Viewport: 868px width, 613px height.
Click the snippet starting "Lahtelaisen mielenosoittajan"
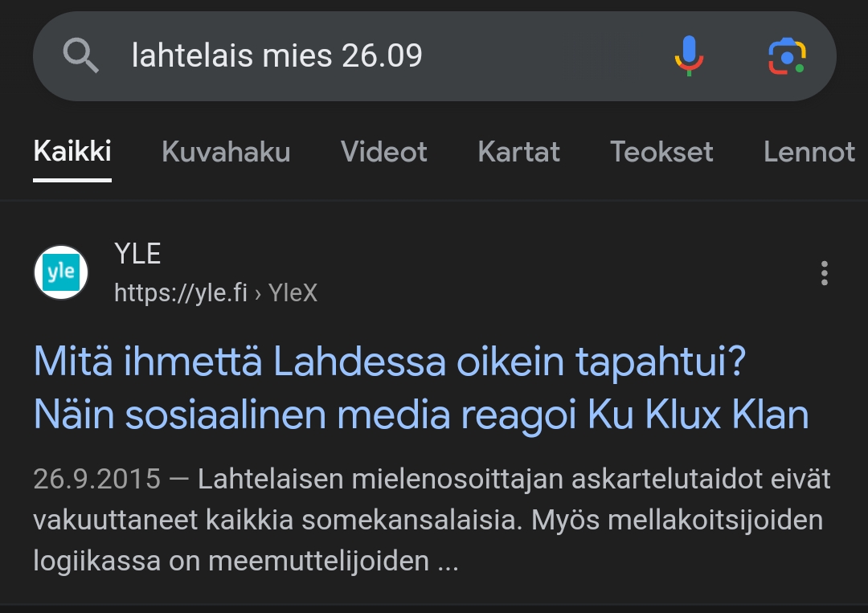514,480
